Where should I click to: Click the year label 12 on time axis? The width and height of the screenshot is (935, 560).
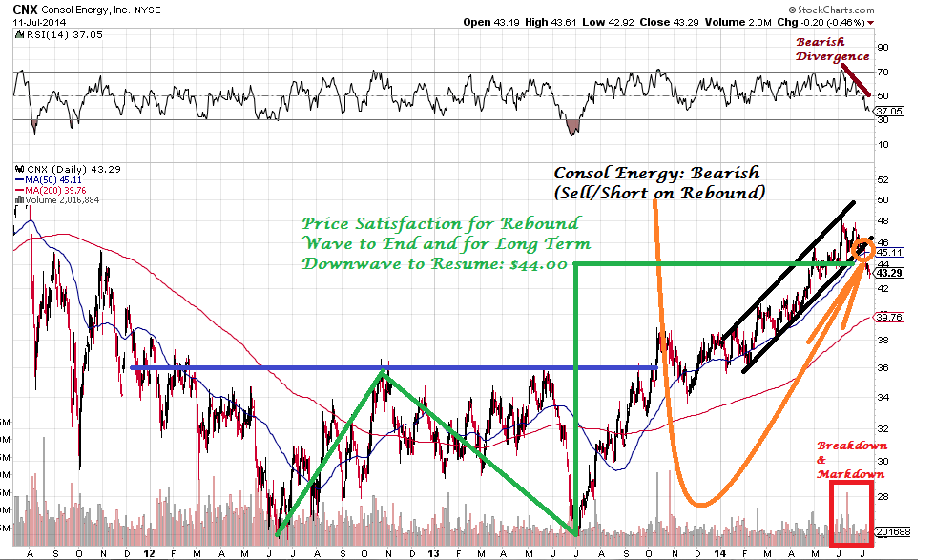[149, 553]
